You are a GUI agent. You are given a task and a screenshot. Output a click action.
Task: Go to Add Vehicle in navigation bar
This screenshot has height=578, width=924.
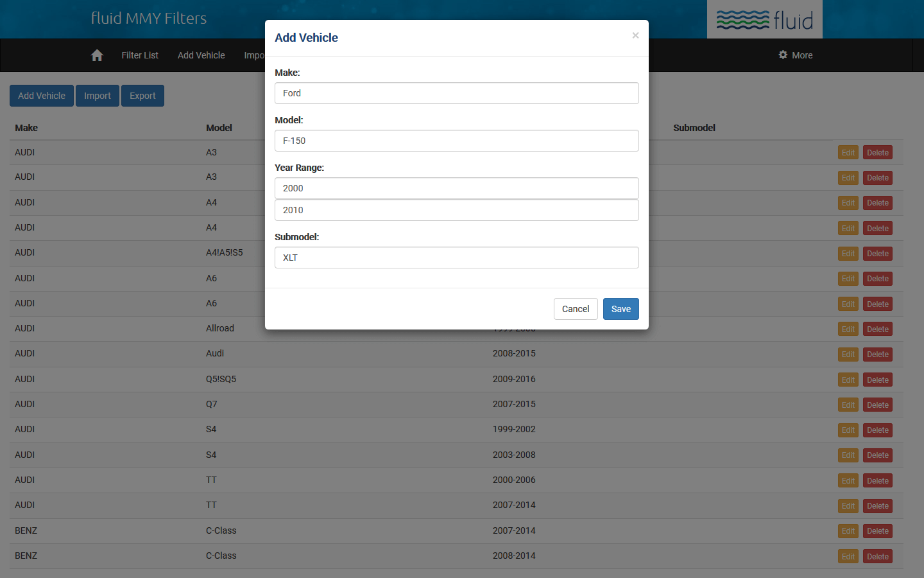[201, 55]
